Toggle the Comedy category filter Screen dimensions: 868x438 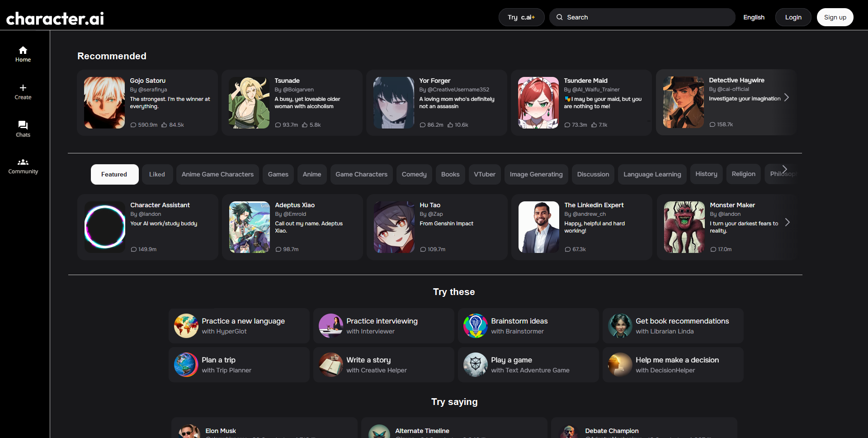click(x=414, y=174)
